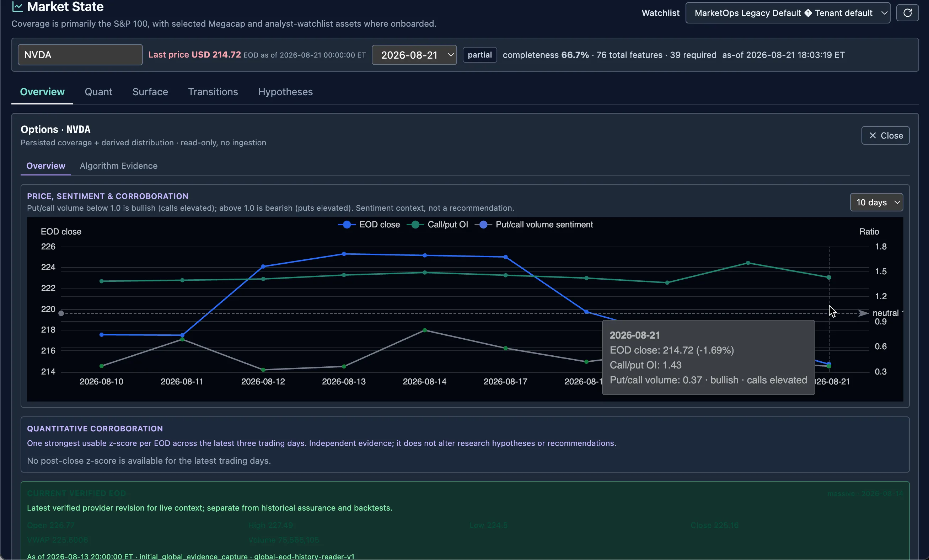Select the top-level Overview tab
This screenshot has height=560, width=929.
point(42,92)
